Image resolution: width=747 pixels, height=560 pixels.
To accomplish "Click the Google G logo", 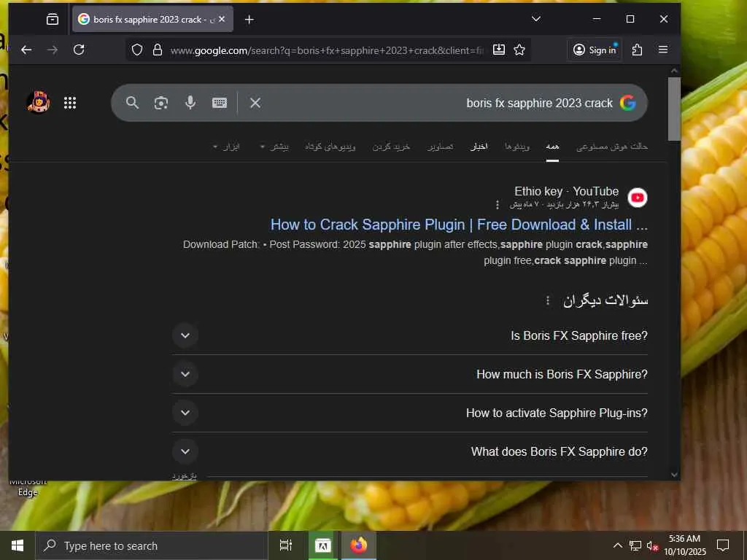I will click(628, 103).
